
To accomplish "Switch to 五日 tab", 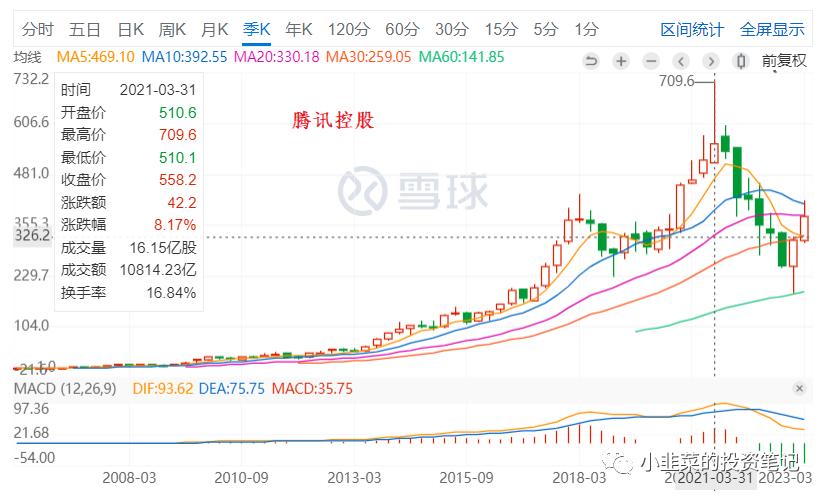I will [x=85, y=29].
